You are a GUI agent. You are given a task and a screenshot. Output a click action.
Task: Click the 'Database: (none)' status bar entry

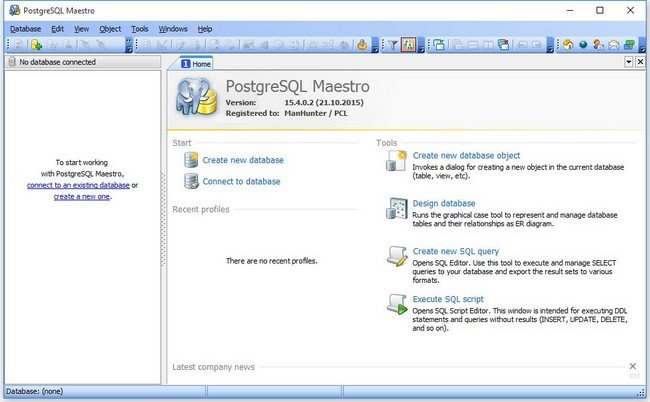[x=34, y=391]
